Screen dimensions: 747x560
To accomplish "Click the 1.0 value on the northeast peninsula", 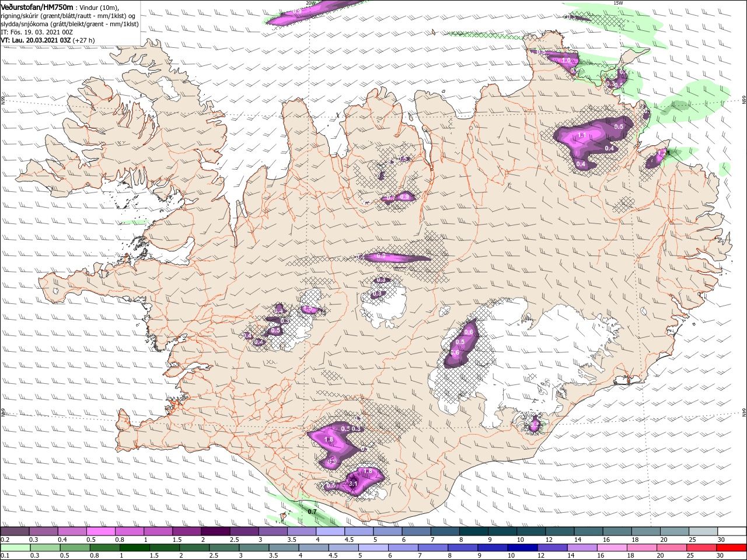I will coord(566,60).
